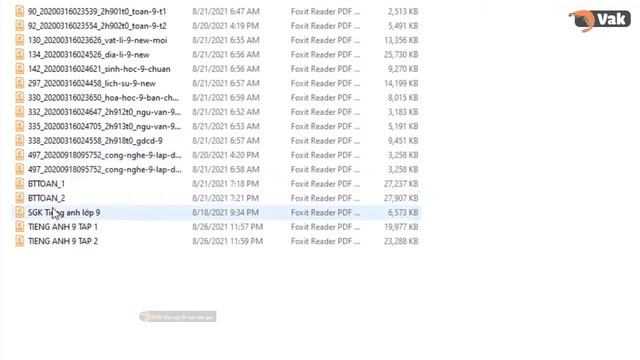Click the date 8/21/2021 6:47 AM

tap(226, 11)
